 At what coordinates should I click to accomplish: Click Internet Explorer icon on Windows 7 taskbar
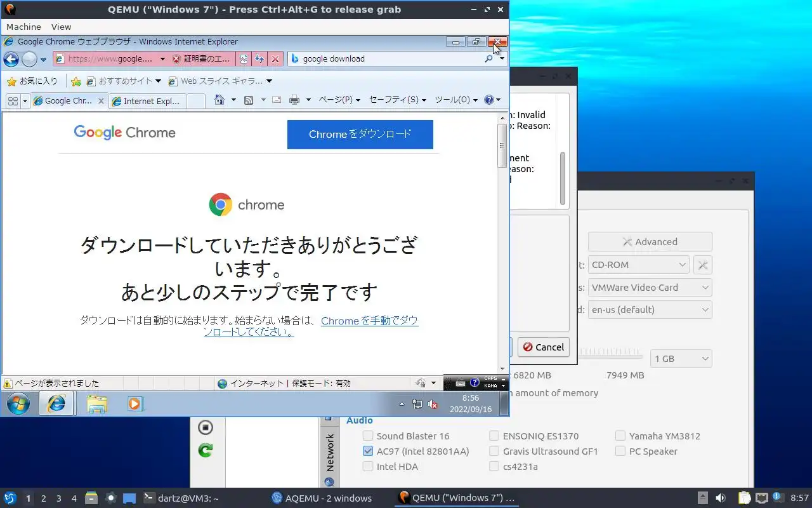56,403
